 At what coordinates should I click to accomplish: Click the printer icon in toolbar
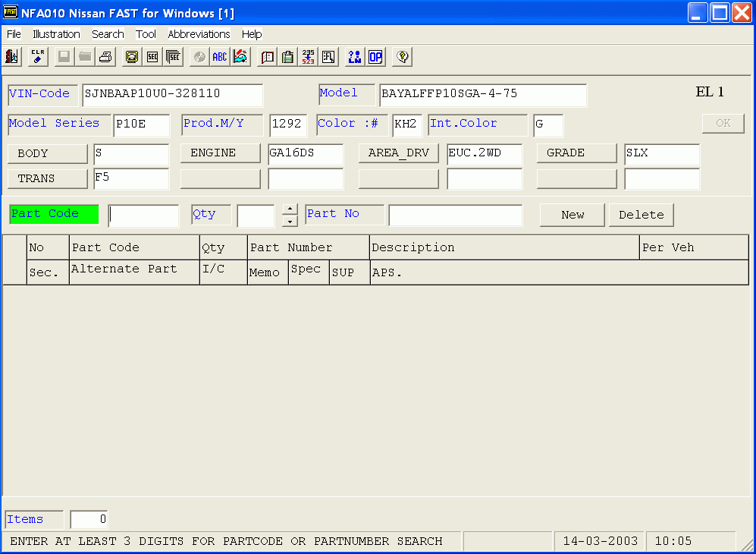point(105,57)
